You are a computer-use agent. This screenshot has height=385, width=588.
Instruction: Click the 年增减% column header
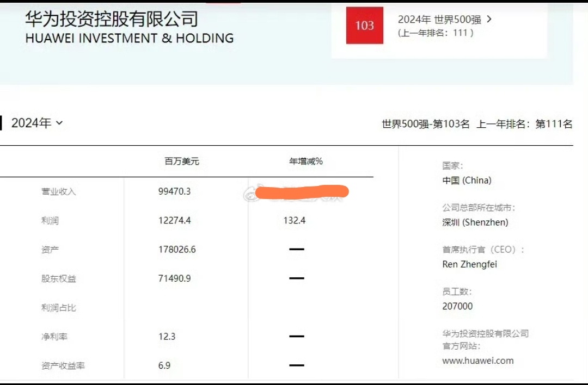(306, 162)
